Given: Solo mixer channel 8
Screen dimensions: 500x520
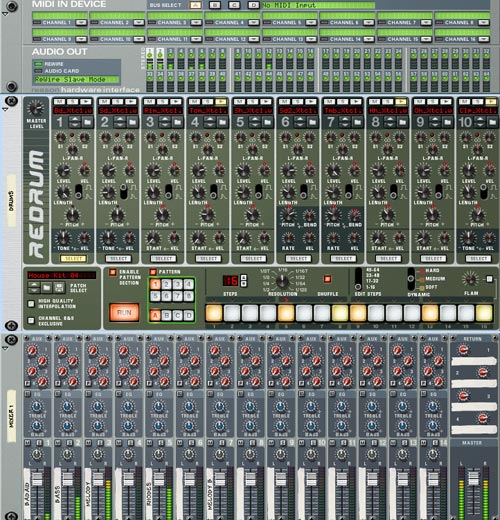Looking at the screenshot, I should [252, 443].
